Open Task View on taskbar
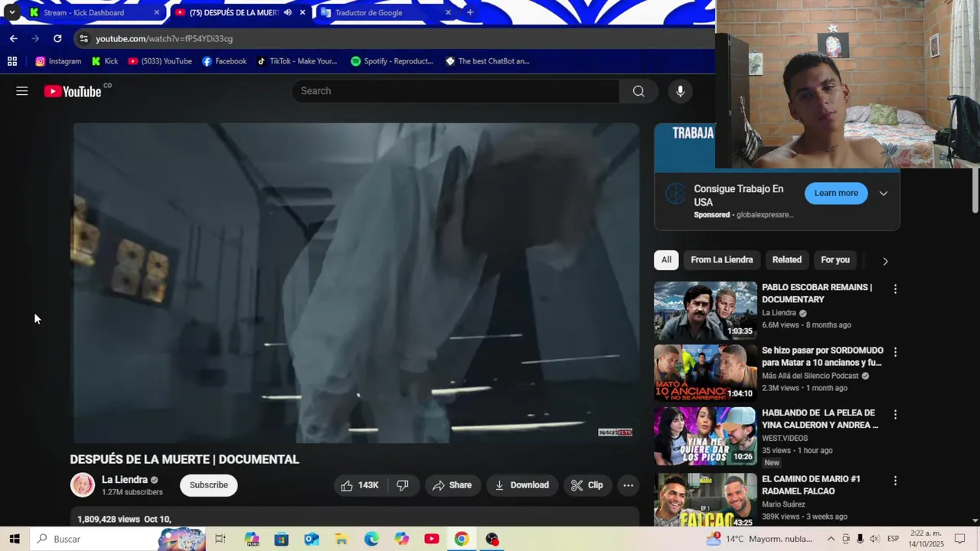Screen dimensions: 980x551 tap(220, 539)
